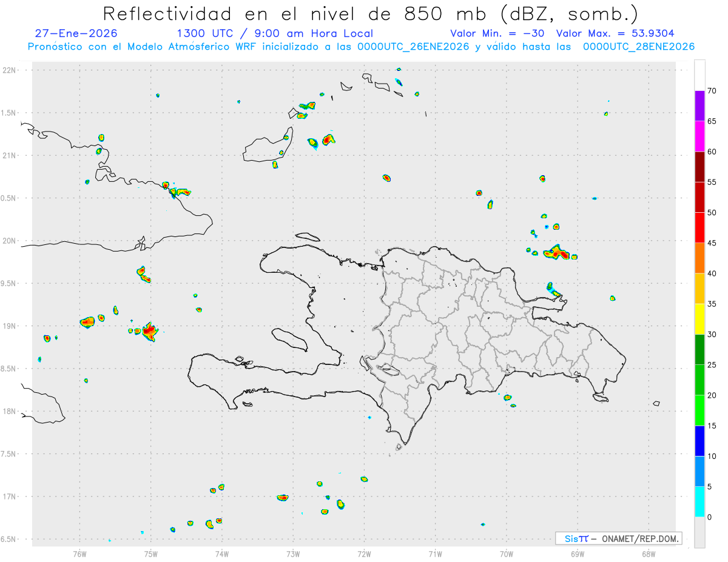728x562 pixels.
Task: Click the 69W longitude label
Action: coord(578,554)
